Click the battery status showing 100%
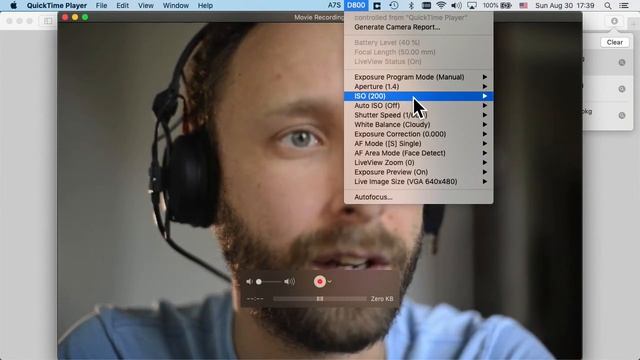Viewport: 640px width, 360px height. tap(497, 5)
